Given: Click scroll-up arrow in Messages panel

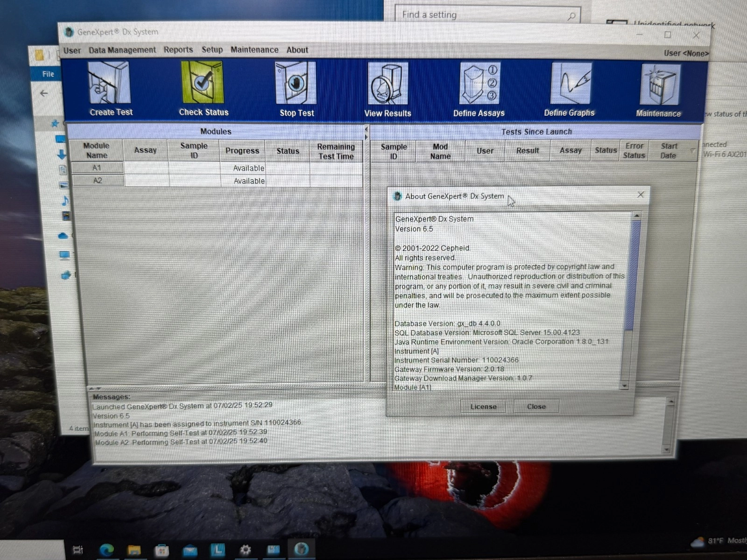Looking at the screenshot, I should pyautogui.click(x=670, y=402).
